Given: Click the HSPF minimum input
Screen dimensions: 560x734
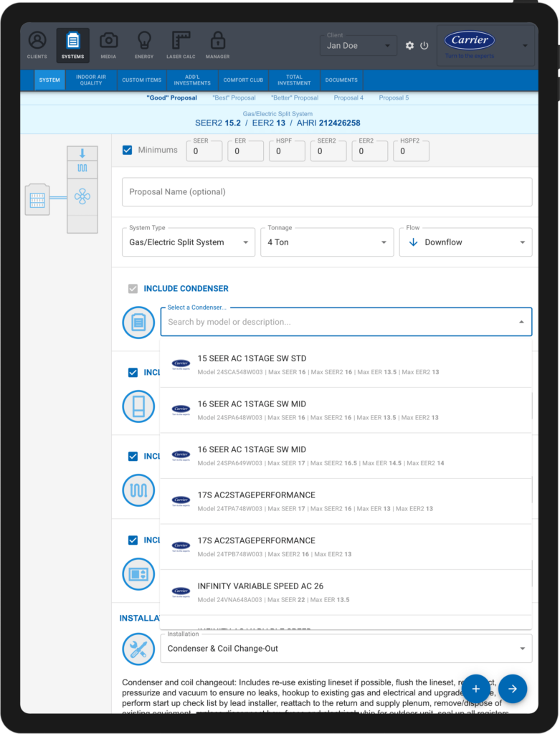Looking at the screenshot, I should tap(287, 151).
